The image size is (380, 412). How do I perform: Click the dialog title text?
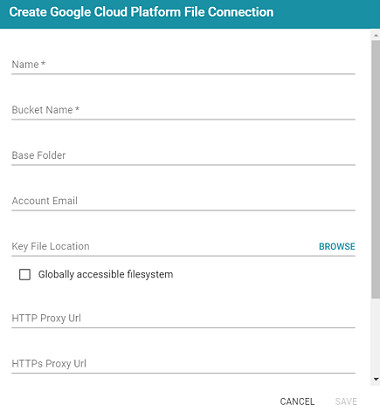[x=141, y=12]
